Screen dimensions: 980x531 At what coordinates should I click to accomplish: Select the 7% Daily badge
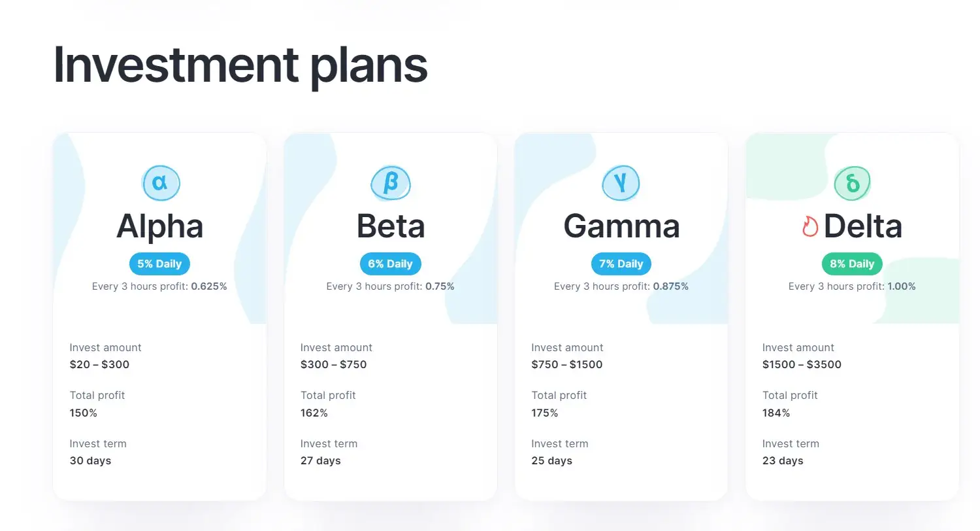pyautogui.click(x=621, y=264)
